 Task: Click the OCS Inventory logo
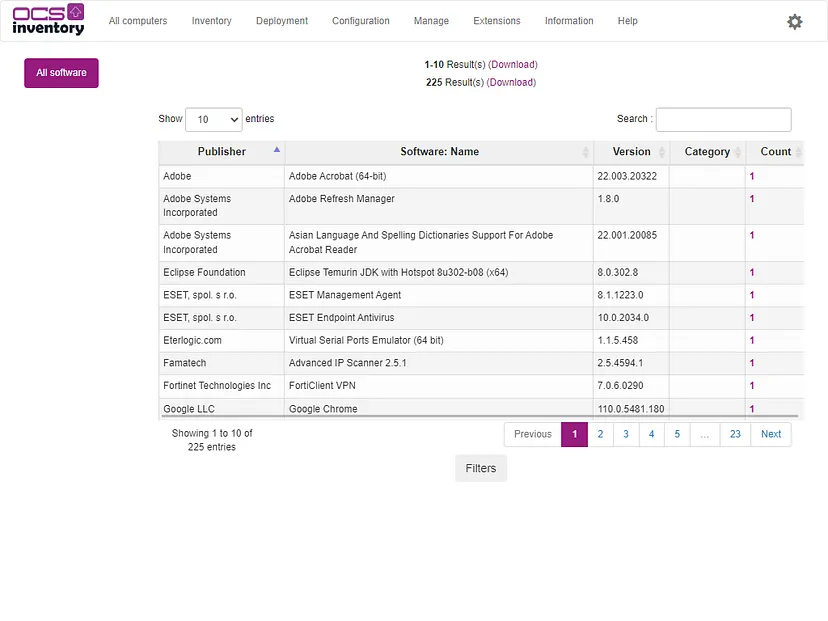coord(48,20)
